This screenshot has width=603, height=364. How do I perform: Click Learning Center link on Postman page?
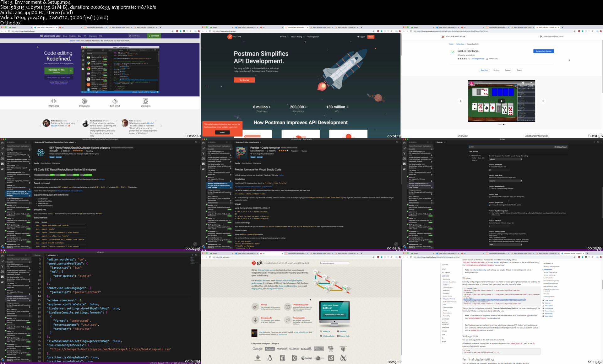pyautogui.click(x=313, y=37)
